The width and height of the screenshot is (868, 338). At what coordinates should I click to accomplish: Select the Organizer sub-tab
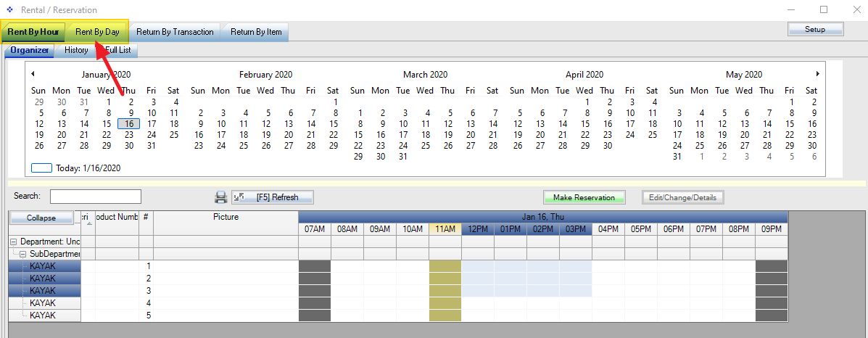pyautogui.click(x=30, y=51)
